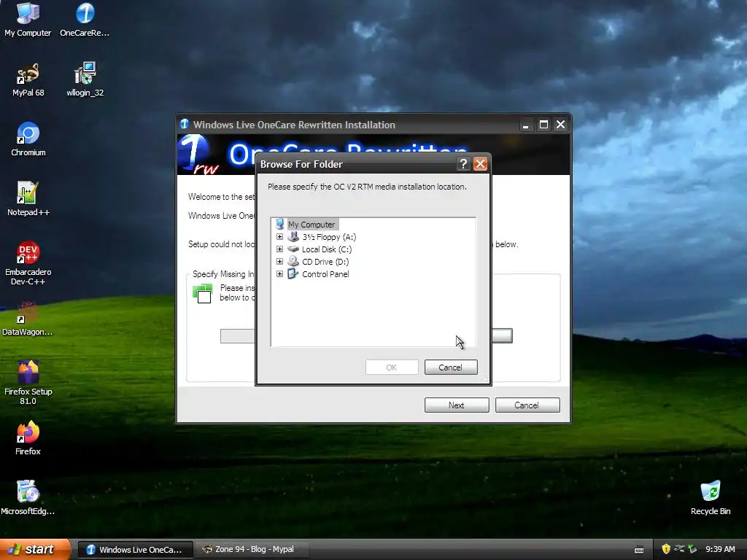Close the OneCare Rewritten Installation window
The width and height of the screenshot is (747, 560).
[561, 124]
